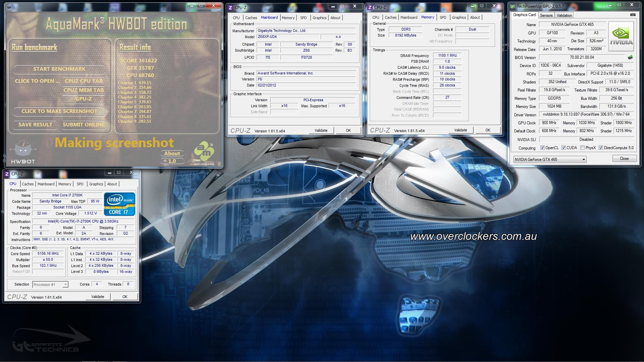Click the DRAM Frequency value field
The image size is (644, 362).
pyautogui.click(x=447, y=56)
